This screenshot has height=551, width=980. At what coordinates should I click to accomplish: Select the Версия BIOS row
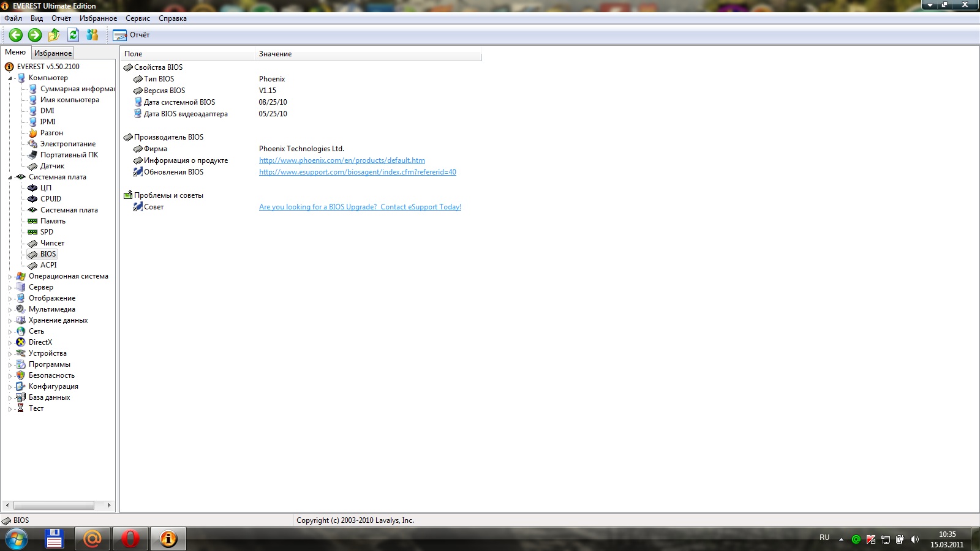[x=301, y=91]
